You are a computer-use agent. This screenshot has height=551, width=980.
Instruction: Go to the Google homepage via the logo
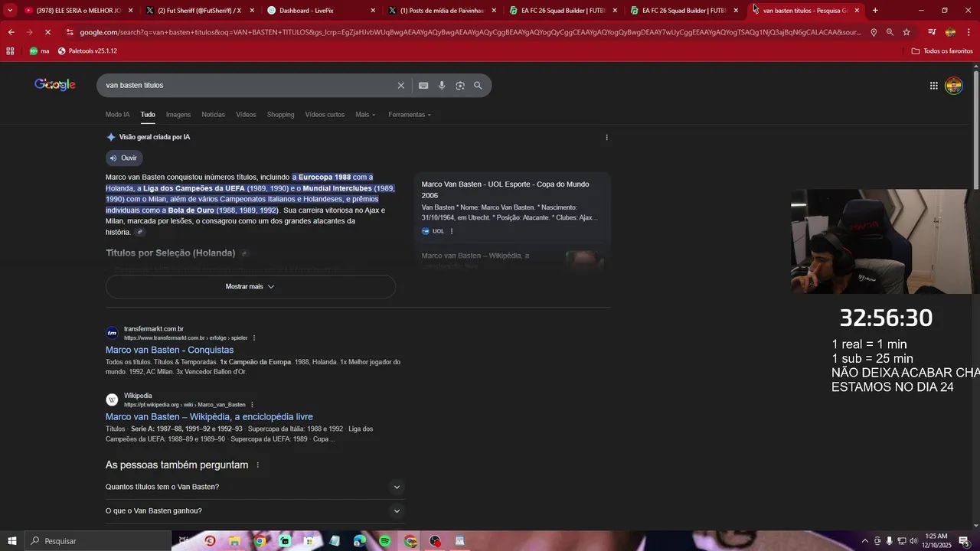point(55,85)
